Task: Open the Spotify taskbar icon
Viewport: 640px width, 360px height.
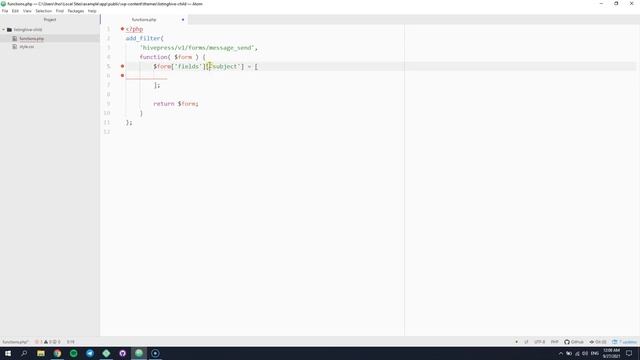Action: [x=73, y=353]
